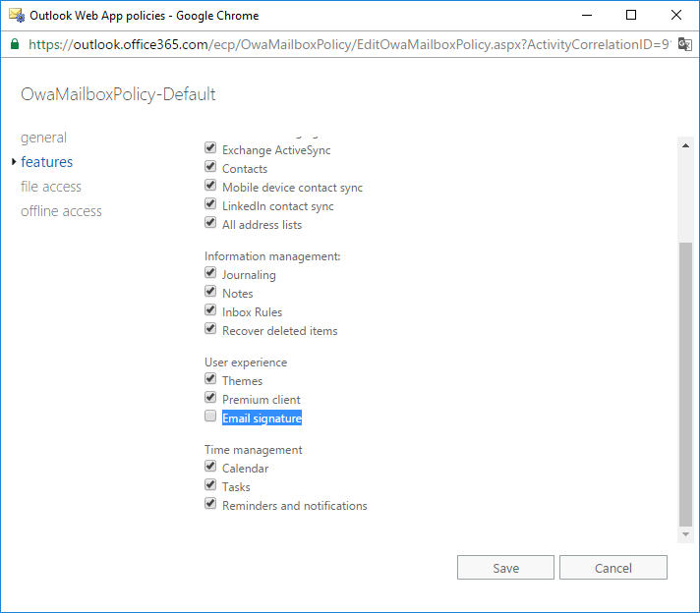The height and width of the screenshot is (613, 700).
Task: Toggle the Themes checkbox
Action: pyautogui.click(x=210, y=380)
